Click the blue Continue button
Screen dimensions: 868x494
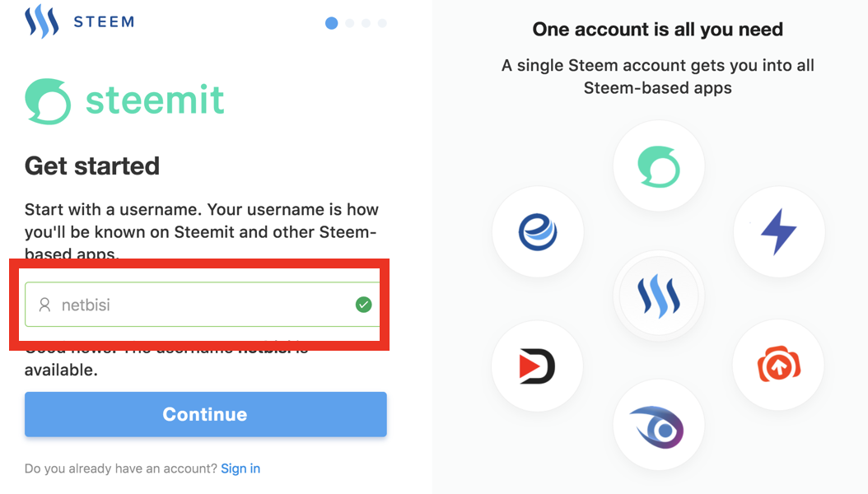coord(205,414)
